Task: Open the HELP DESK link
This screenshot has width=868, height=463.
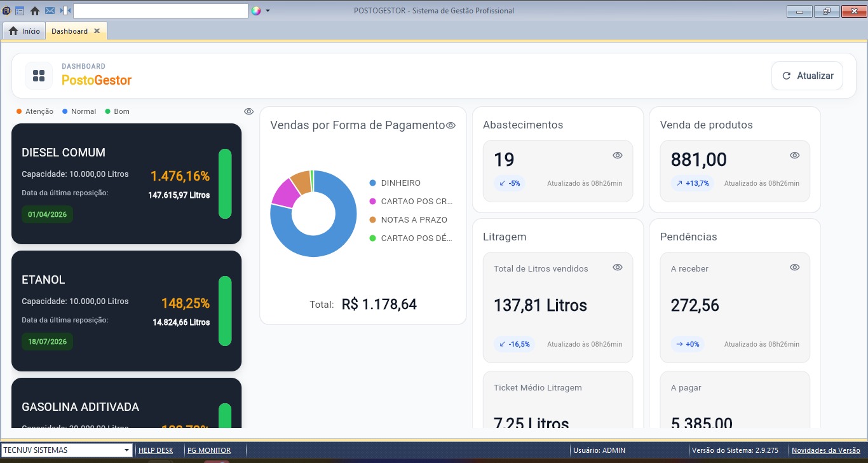Action: pyautogui.click(x=156, y=450)
